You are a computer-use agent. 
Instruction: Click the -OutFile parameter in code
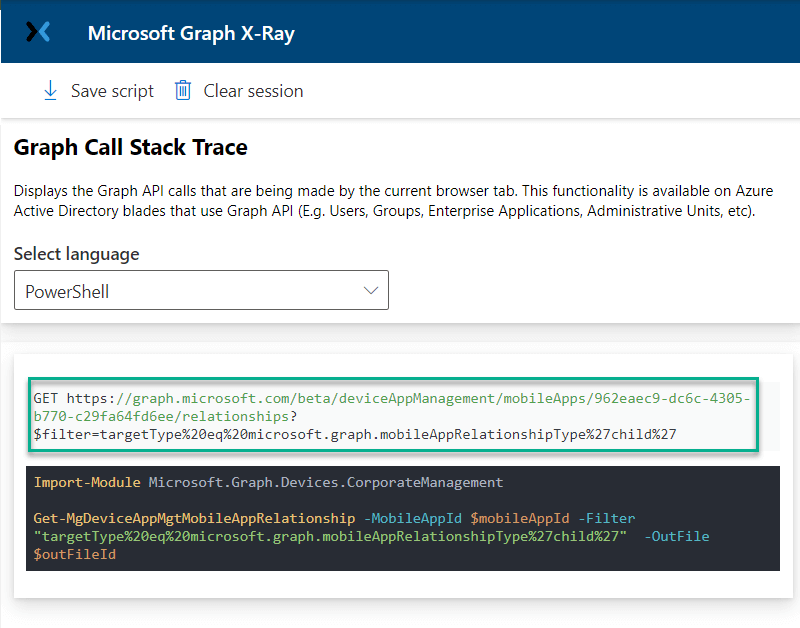[677, 536]
